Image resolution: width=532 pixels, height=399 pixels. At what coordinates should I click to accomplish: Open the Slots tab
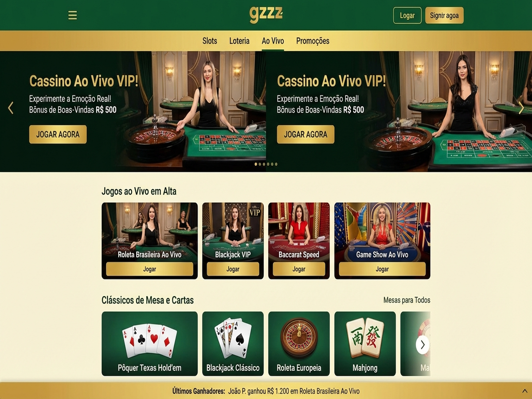coord(210,41)
